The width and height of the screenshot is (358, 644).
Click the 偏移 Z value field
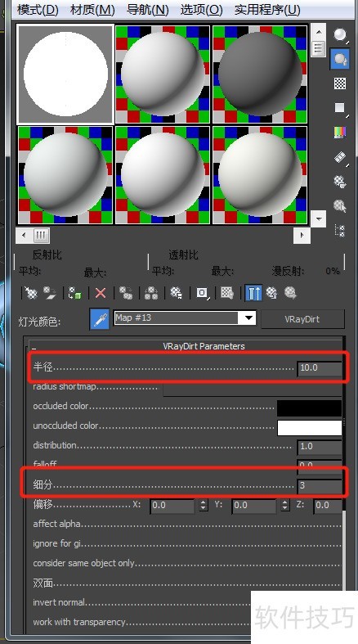pos(328,505)
